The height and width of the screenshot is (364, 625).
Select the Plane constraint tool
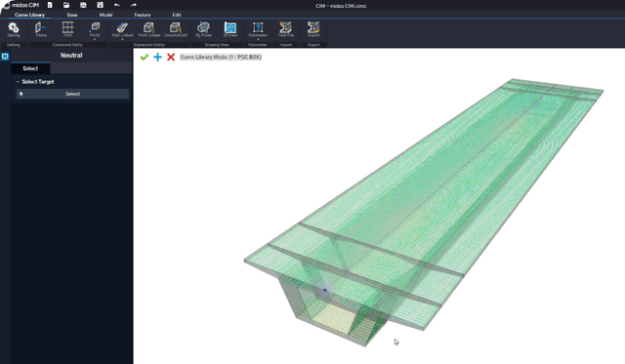[41, 29]
